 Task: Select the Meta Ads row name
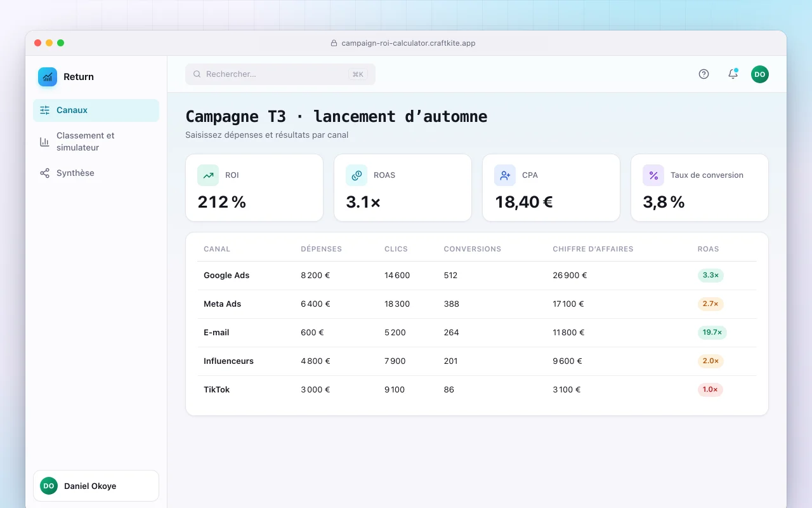(223, 304)
